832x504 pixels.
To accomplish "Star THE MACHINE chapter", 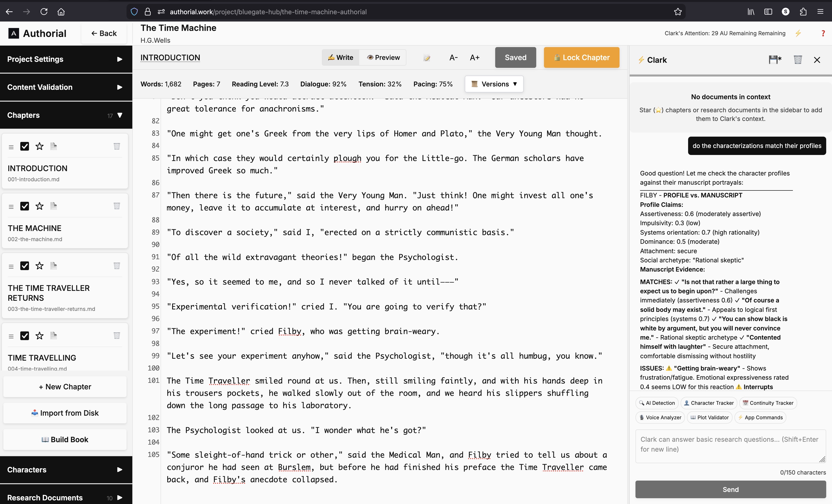I will pos(39,206).
